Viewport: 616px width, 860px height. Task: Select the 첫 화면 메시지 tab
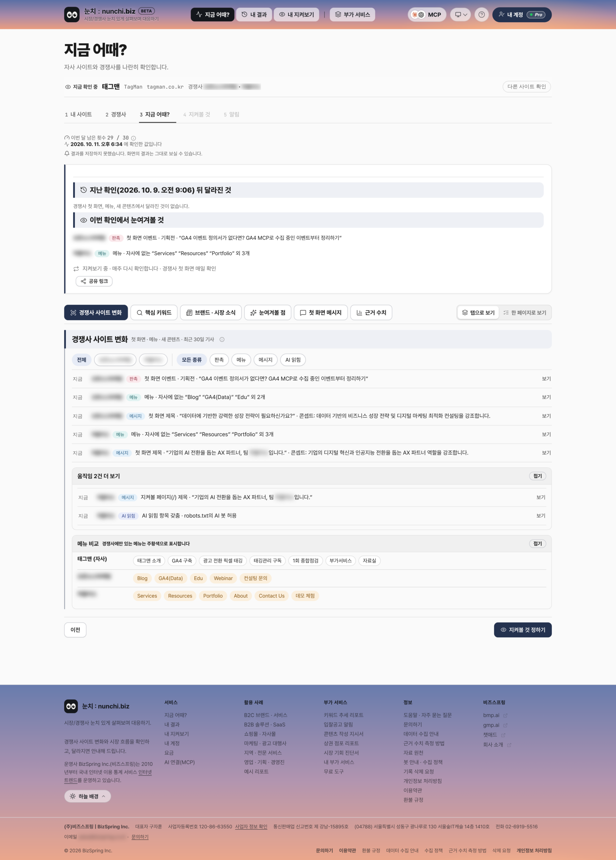pyautogui.click(x=321, y=312)
